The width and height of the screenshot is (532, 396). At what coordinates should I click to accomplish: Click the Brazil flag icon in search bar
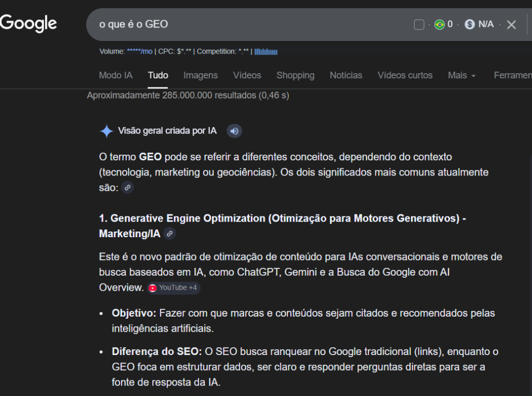tap(440, 24)
